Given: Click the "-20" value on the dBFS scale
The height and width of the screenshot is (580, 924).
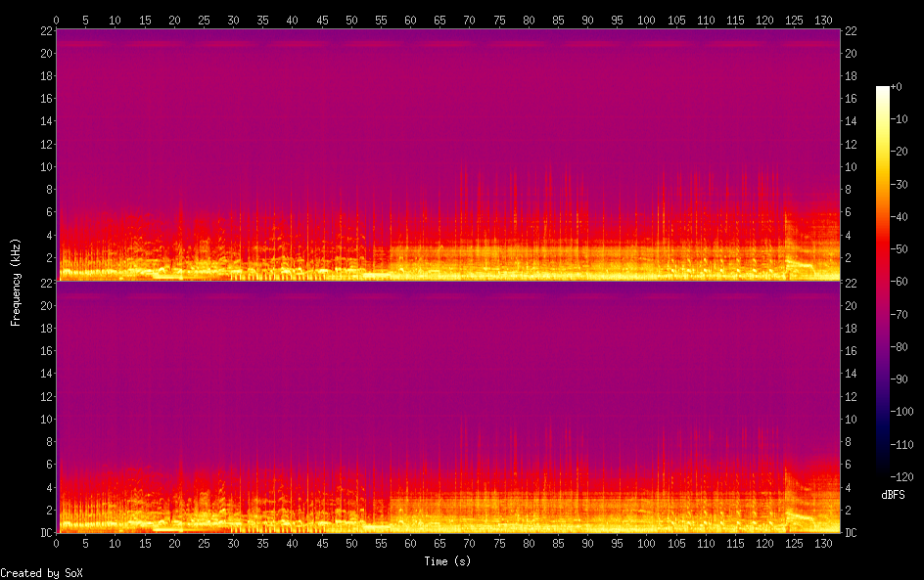Looking at the screenshot, I should pos(900,152).
